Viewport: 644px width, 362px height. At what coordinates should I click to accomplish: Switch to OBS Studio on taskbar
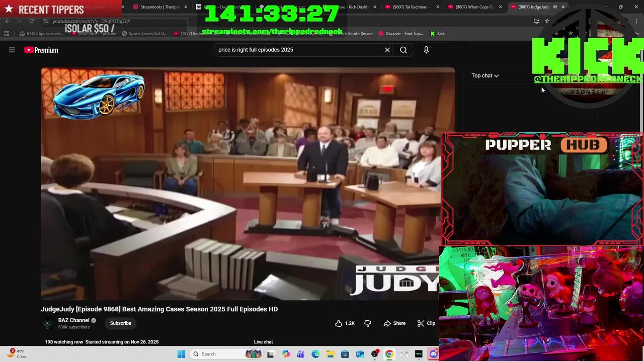pyautogui.click(x=375, y=354)
